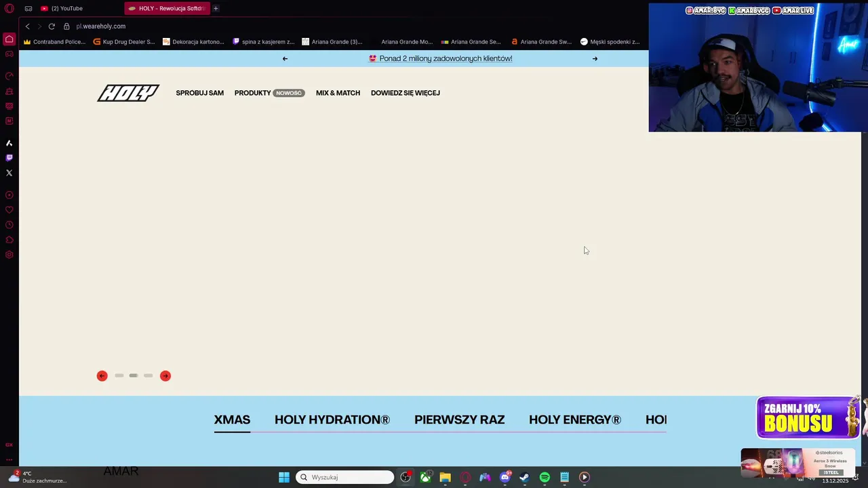Viewport: 868px width, 488px height.
Task: Open bookmarks heart icon in sidebar
Action: [9, 210]
